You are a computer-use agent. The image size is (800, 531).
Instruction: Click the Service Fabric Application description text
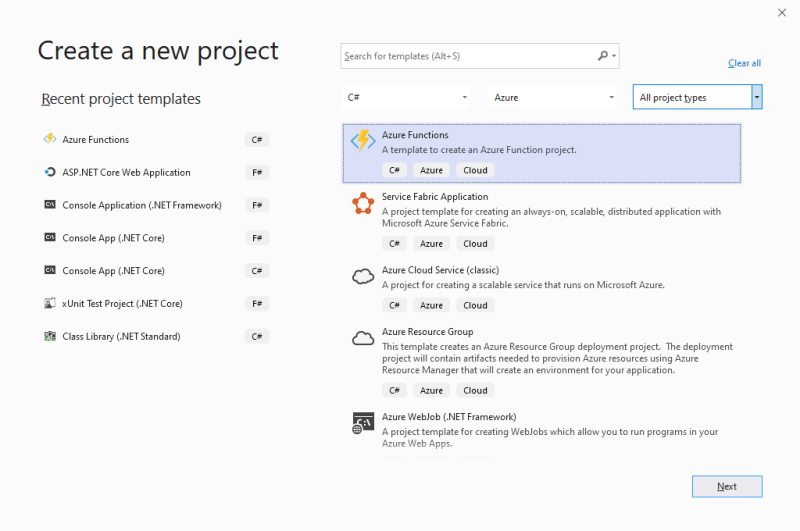(x=551, y=217)
